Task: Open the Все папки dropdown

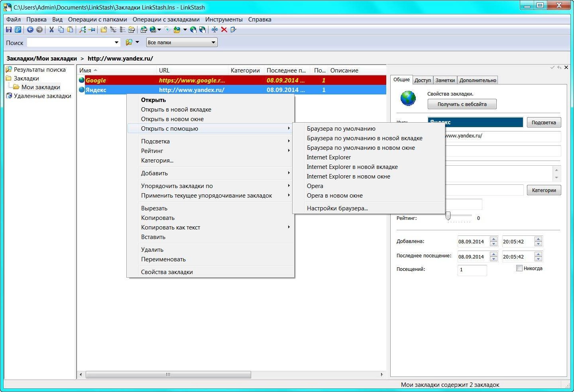Action: [x=182, y=42]
